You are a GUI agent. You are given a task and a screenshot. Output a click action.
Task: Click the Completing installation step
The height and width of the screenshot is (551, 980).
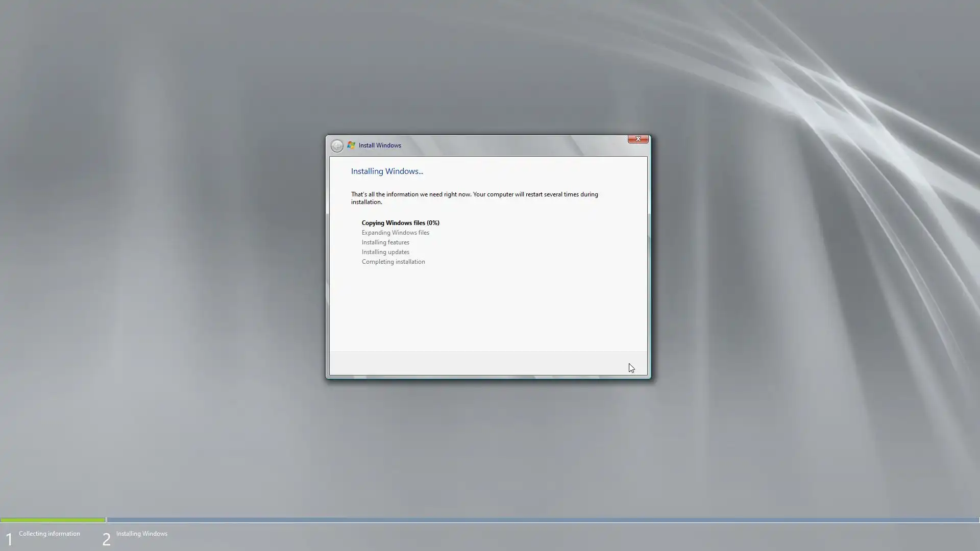(x=393, y=262)
